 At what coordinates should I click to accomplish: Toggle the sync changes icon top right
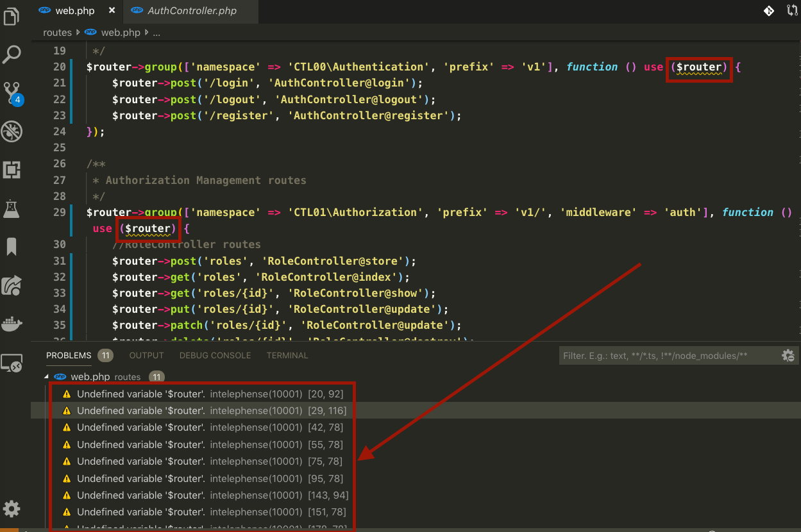pos(793,11)
